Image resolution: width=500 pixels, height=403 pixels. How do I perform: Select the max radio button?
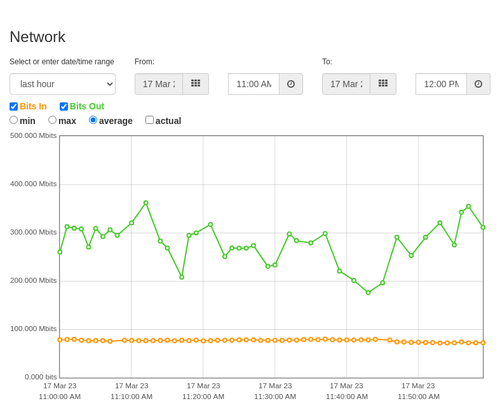pos(52,120)
